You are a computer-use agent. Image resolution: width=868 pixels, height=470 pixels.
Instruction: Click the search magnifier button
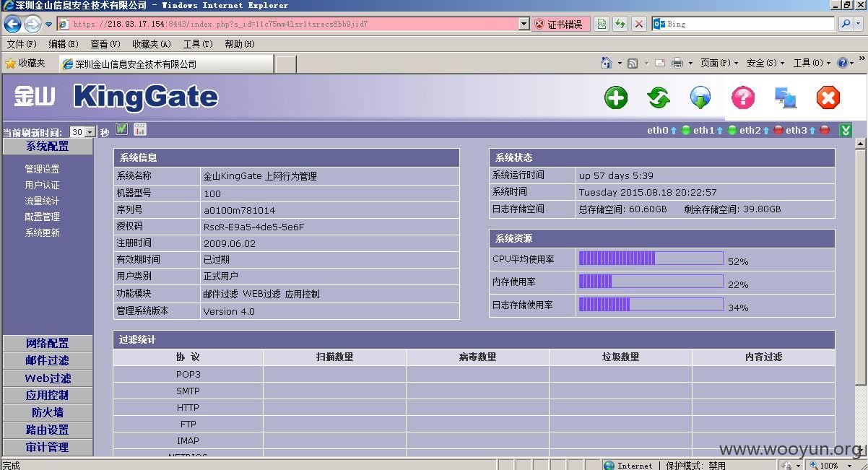point(845,24)
